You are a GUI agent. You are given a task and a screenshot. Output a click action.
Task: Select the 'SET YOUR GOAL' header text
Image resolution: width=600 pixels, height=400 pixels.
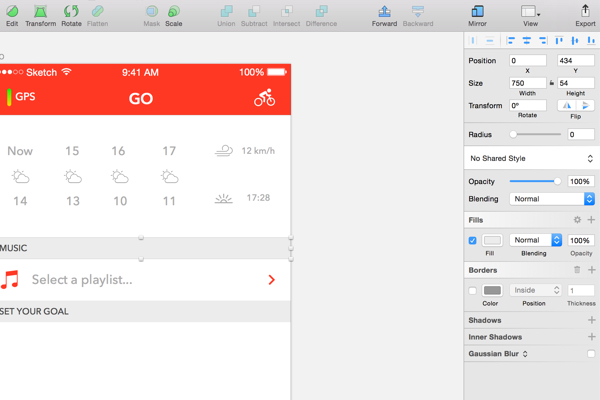click(x=34, y=311)
